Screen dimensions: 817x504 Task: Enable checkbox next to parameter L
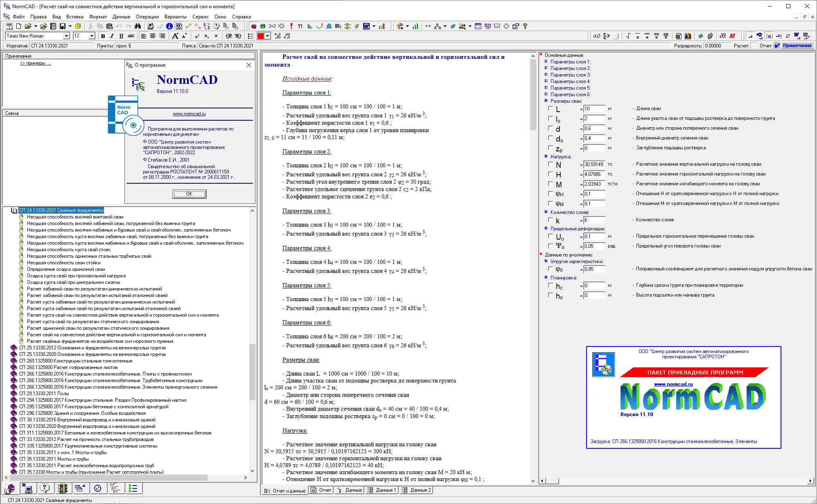551,108
